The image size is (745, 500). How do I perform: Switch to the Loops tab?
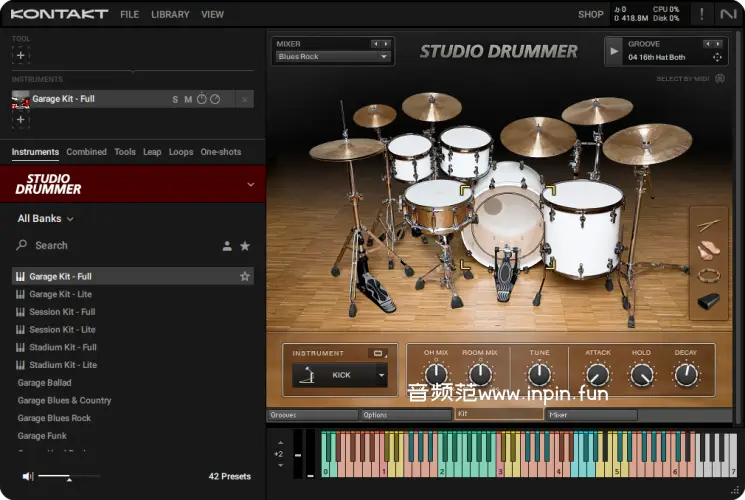[x=181, y=152]
